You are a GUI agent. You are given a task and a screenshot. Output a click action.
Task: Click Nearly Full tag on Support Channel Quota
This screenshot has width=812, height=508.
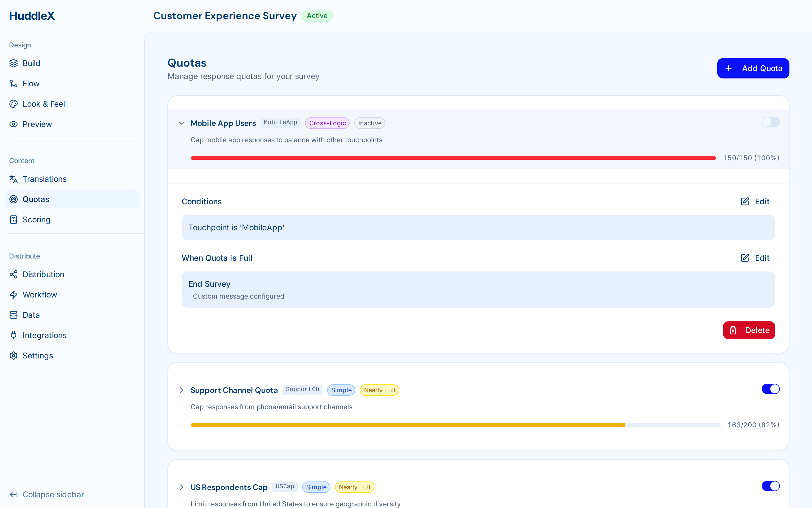pos(379,390)
